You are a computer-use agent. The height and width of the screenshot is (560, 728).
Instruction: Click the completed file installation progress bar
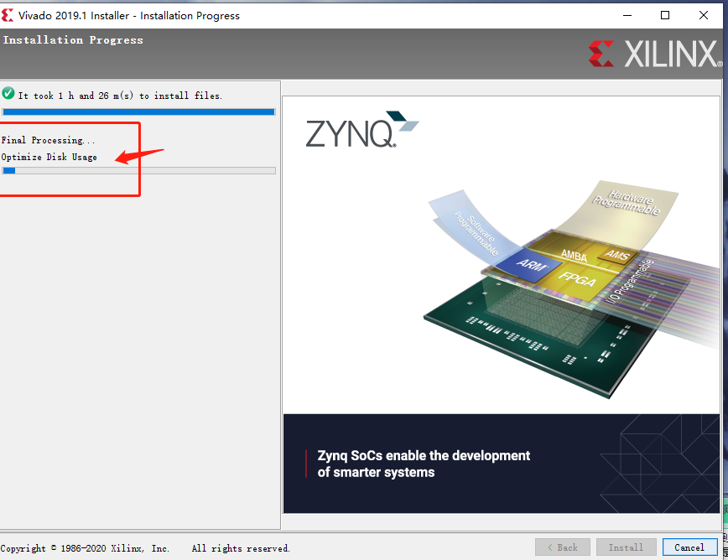139,111
